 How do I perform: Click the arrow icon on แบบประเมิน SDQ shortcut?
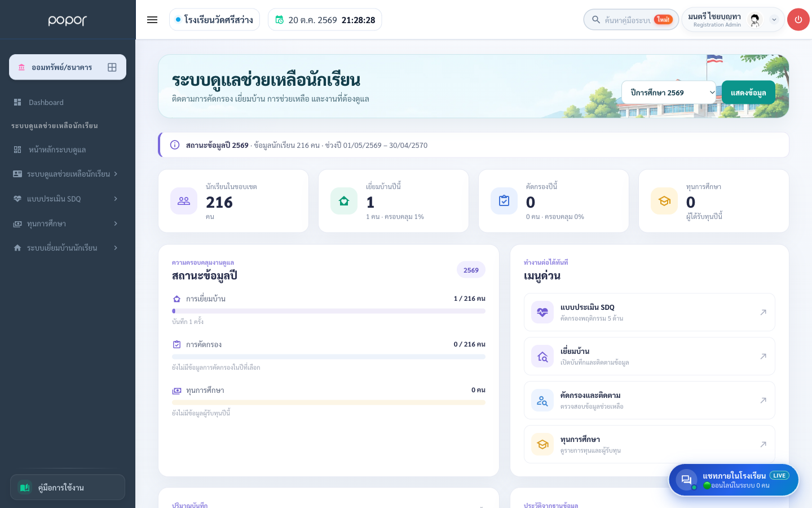pos(763,312)
